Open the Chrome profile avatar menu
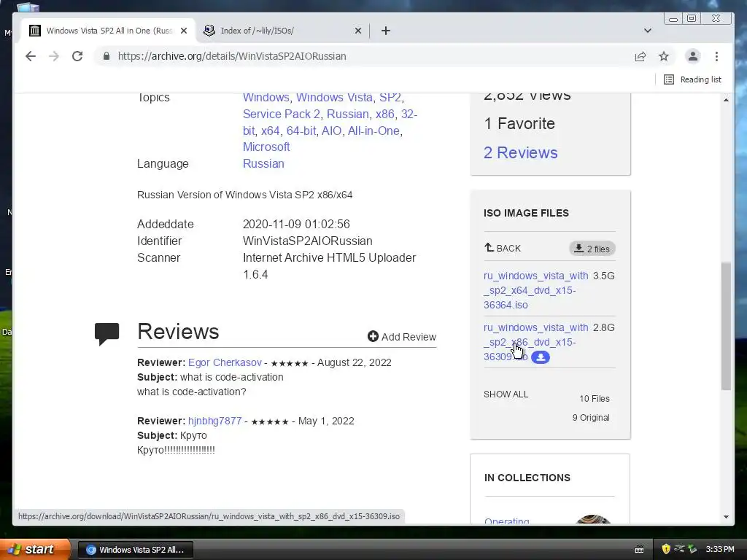Viewport: 747px width, 560px height. coord(693,56)
